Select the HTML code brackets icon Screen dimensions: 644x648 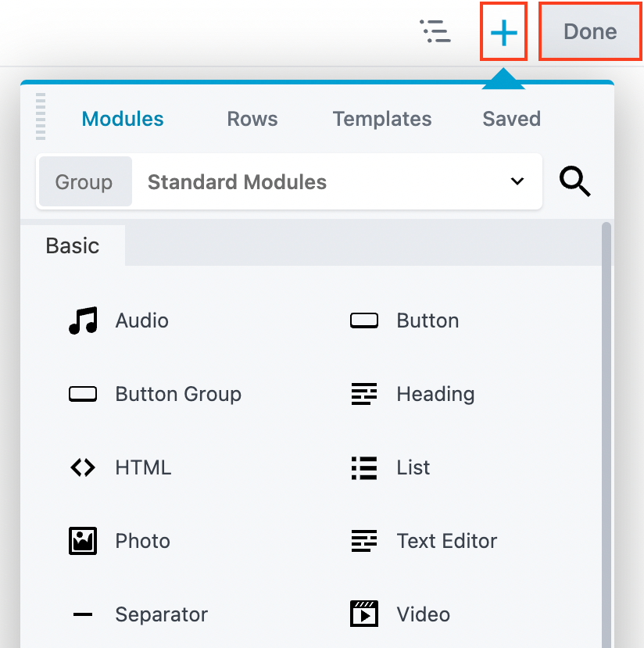83,467
